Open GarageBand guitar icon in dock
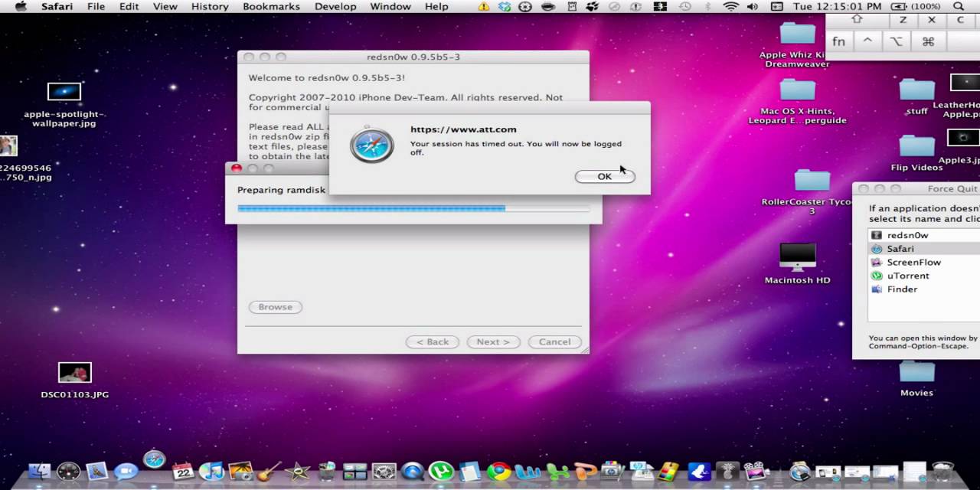This screenshot has height=490, width=980. [x=269, y=472]
